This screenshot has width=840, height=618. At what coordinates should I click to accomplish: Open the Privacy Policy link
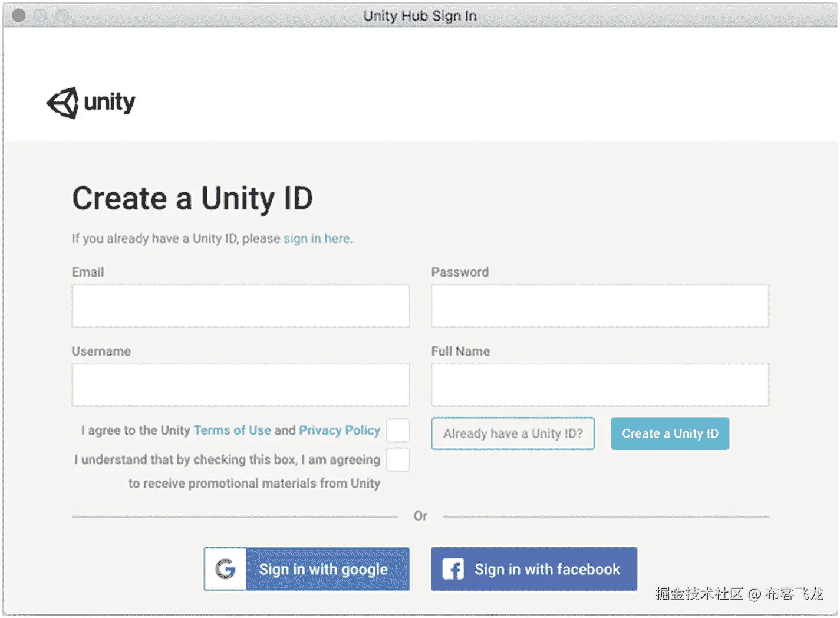[x=340, y=430]
